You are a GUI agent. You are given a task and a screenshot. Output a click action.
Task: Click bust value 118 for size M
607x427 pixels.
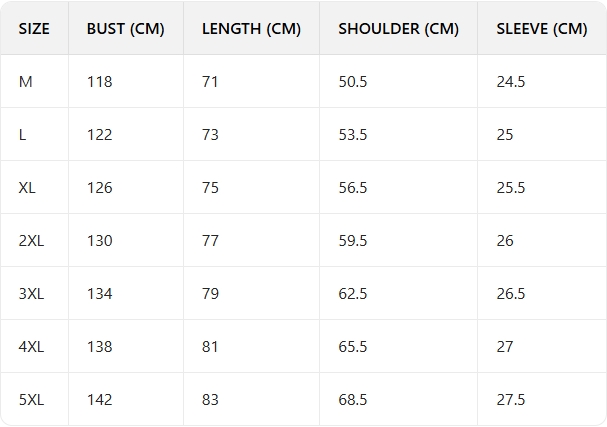tap(100, 82)
